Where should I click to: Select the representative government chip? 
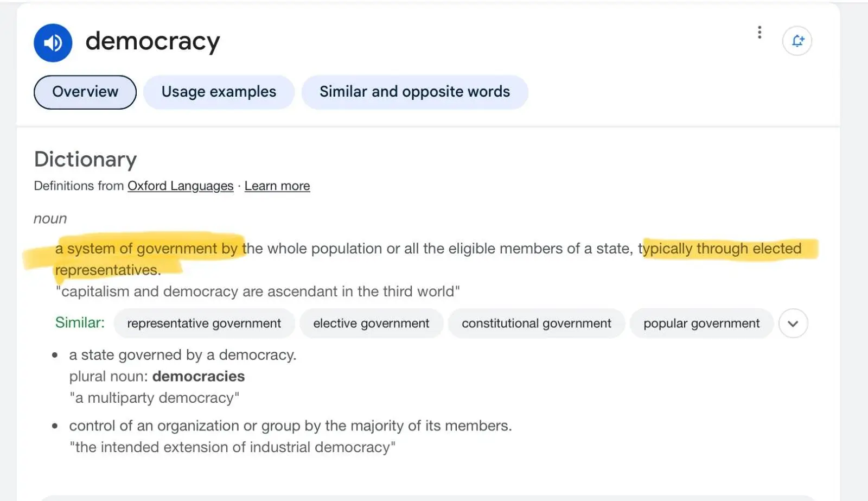click(204, 324)
